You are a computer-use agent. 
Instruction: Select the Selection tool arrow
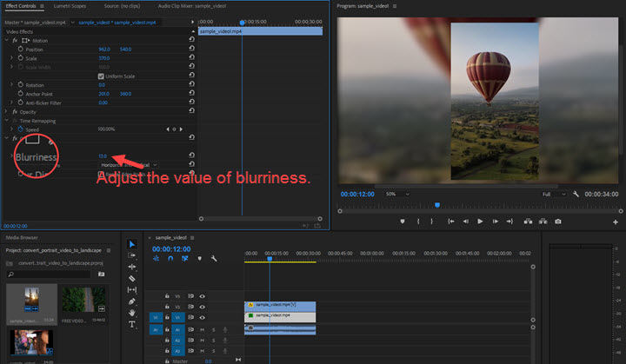click(132, 244)
